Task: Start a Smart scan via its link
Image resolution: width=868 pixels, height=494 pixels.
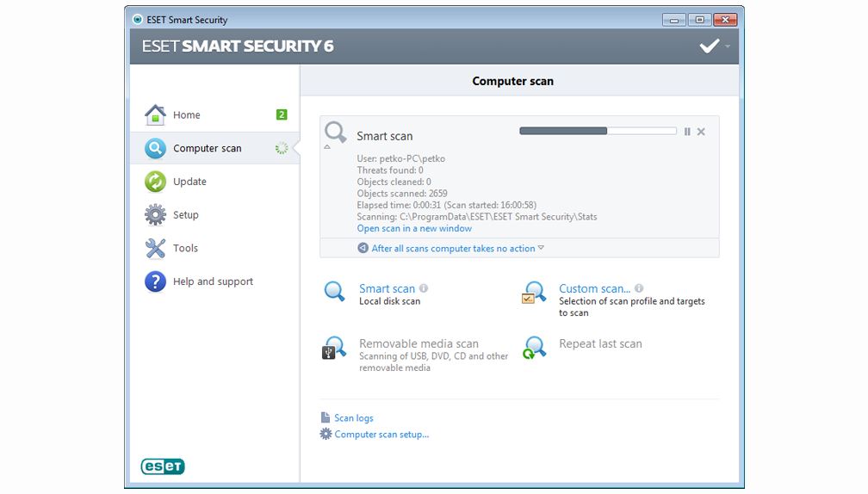Action: [x=387, y=288]
